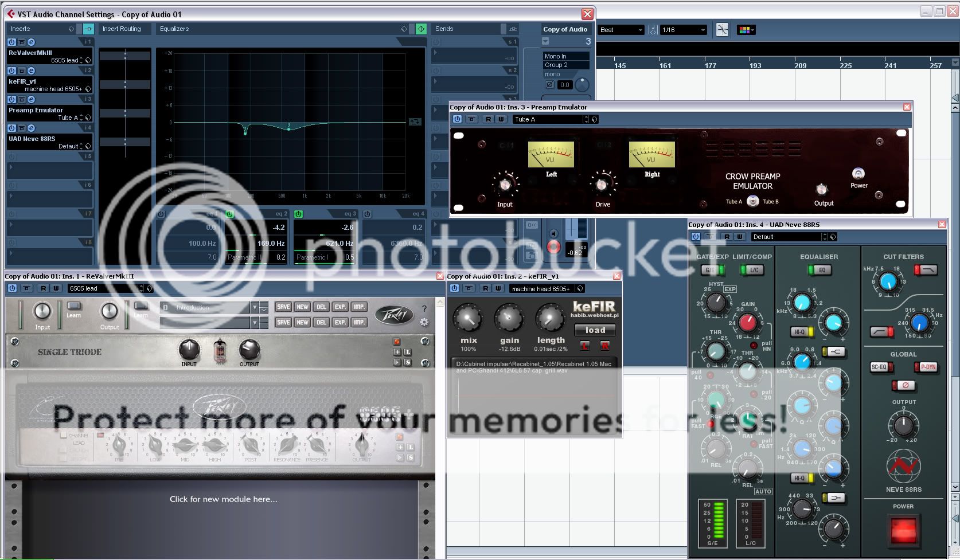This screenshot has height=560, width=960.
Task: Click the Power button on Crow Preamp Emulator
Action: pos(858,174)
